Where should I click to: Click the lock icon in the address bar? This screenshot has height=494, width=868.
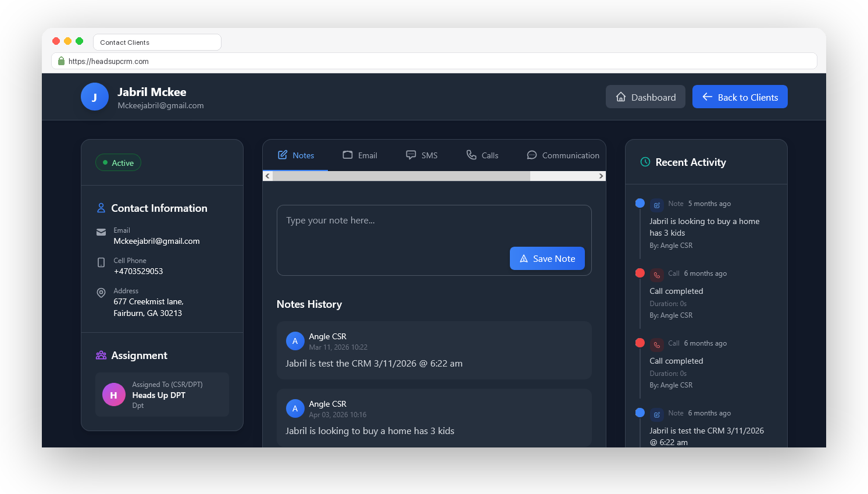point(61,61)
